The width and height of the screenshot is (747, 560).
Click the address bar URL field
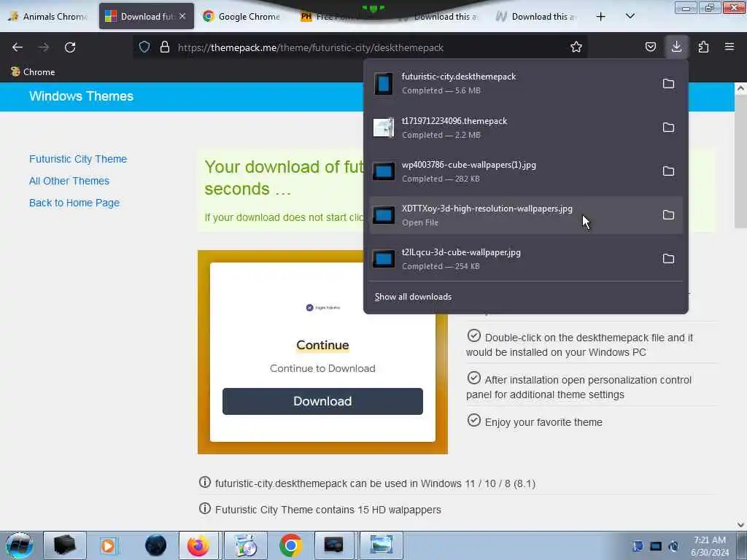362,47
